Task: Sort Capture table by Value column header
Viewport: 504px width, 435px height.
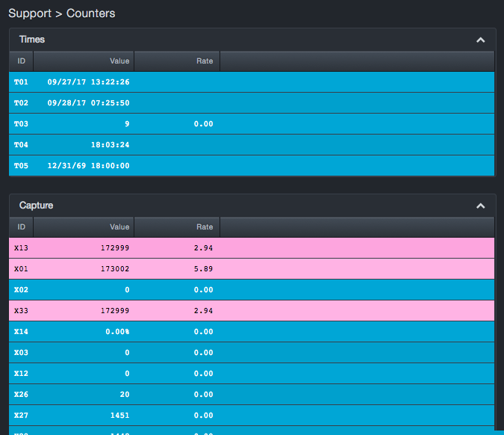Action: click(x=84, y=227)
